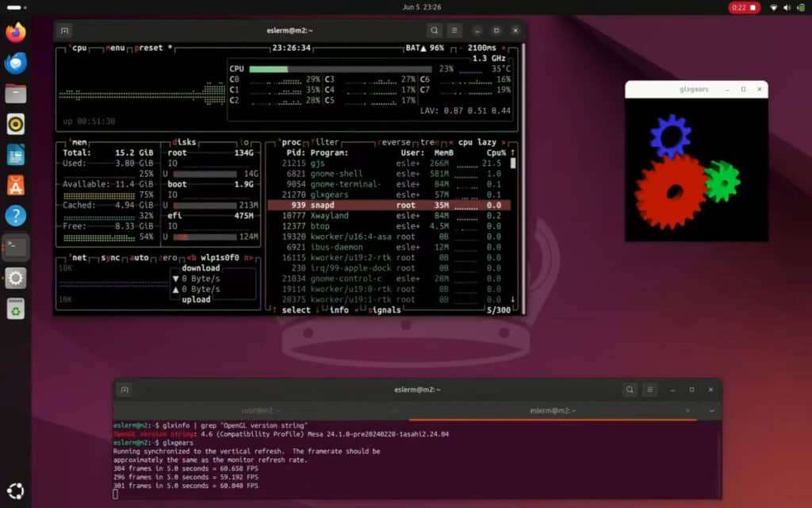This screenshot has height=508, width=812.
Task: Expand tab list arrow in bottom terminal
Action: click(711, 410)
